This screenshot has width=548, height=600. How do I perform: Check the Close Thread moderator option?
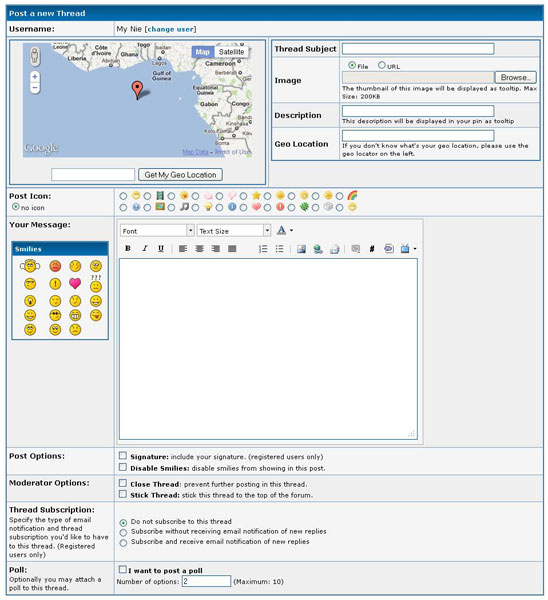click(x=122, y=483)
